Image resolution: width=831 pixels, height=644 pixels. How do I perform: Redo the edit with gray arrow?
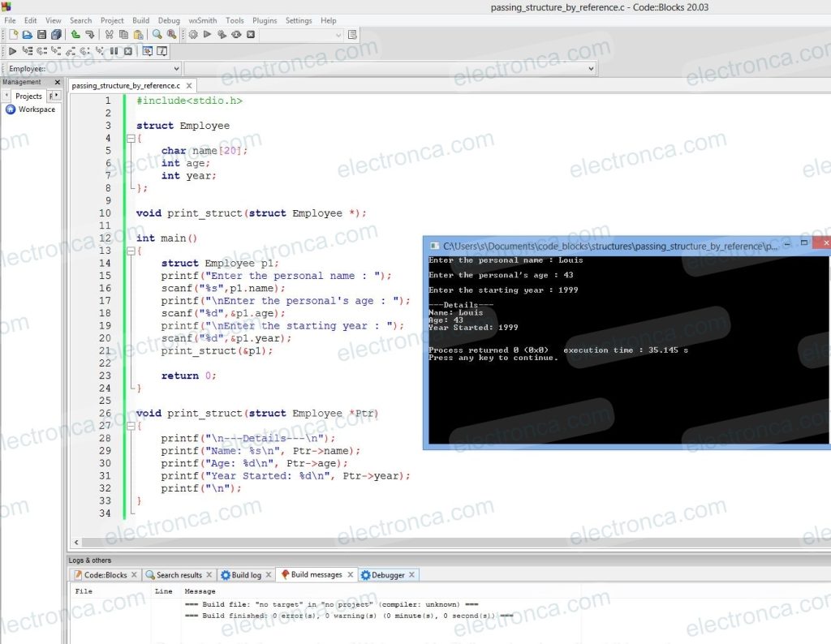(89, 34)
